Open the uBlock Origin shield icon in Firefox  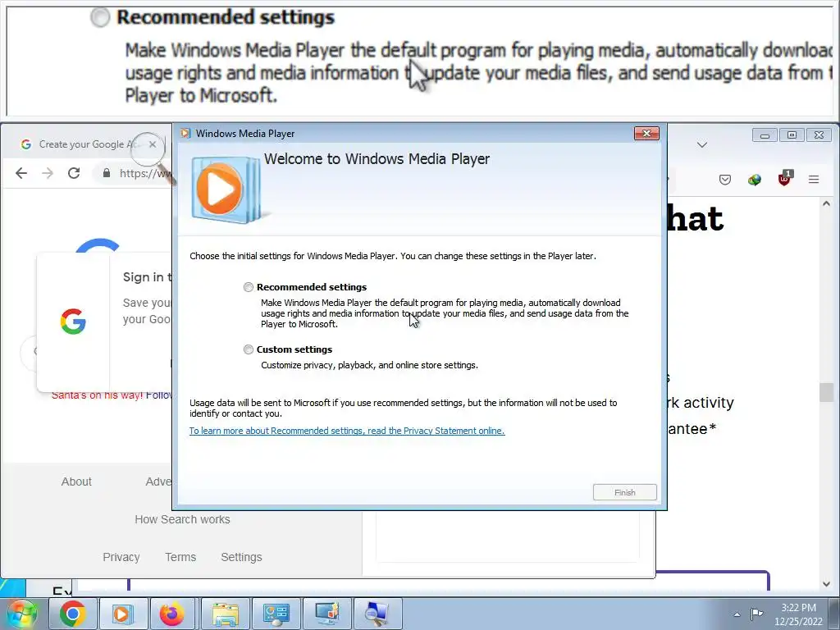coord(784,178)
